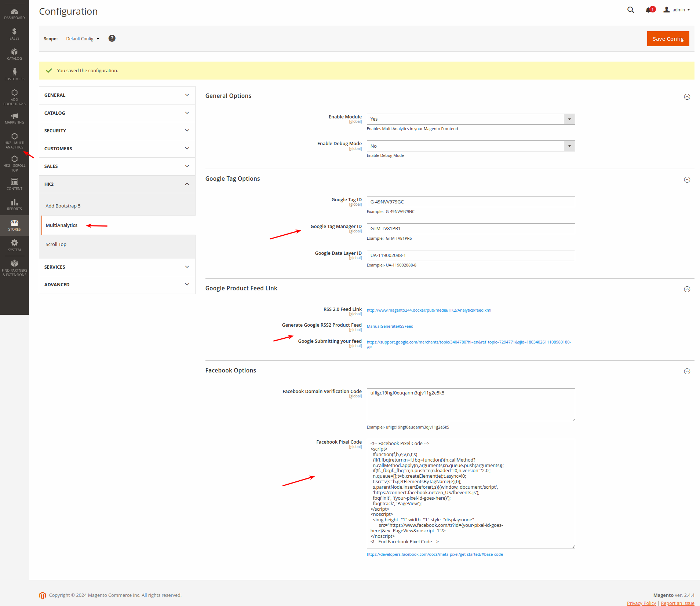Screen dimensions: 700x606
Task: Select the MultiAnalytics tab
Action: coord(118,225)
